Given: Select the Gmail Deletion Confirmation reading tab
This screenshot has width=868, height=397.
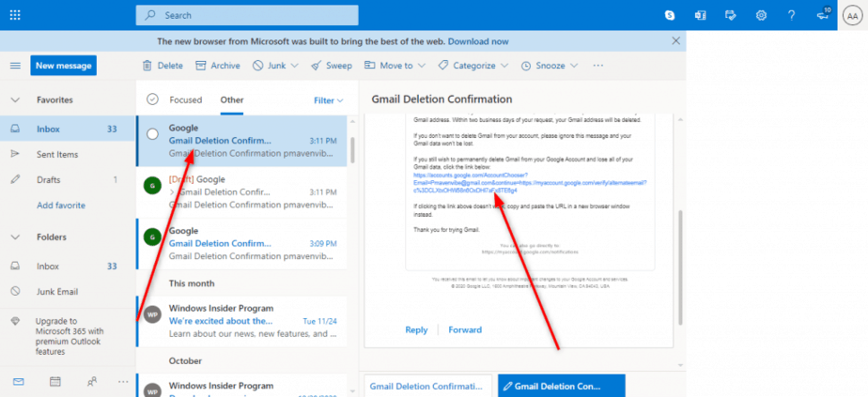Looking at the screenshot, I should point(428,386).
